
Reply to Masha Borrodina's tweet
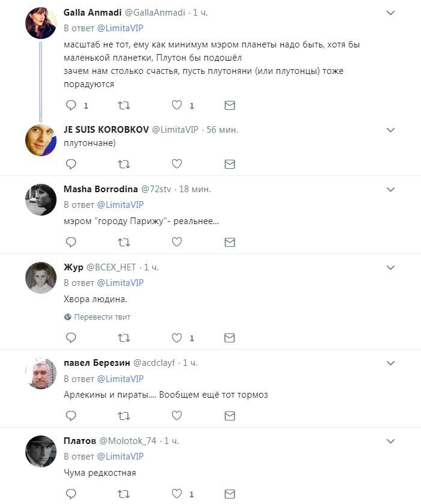click(71, 242)
